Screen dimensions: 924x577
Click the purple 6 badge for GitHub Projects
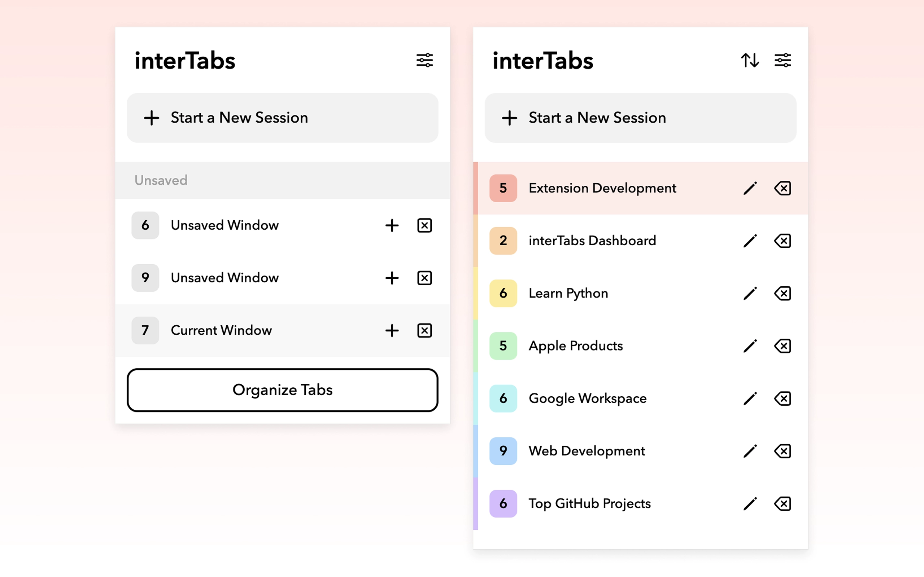click(503, 504)
